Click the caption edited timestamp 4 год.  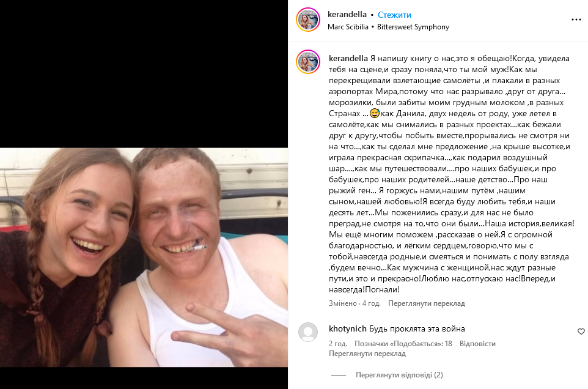371,303
